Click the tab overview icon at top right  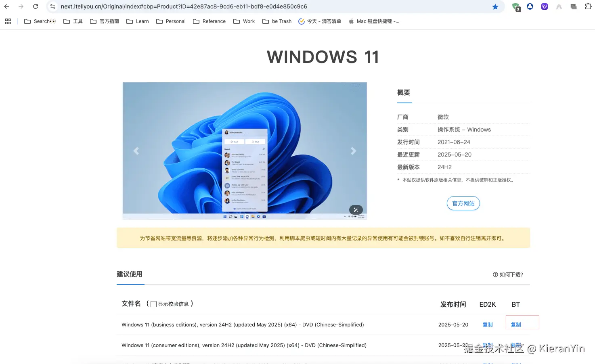click(574, 6)
